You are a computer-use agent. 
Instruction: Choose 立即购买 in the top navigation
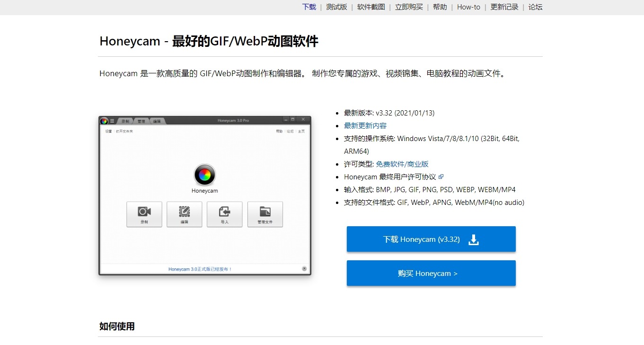click(409, 7)
